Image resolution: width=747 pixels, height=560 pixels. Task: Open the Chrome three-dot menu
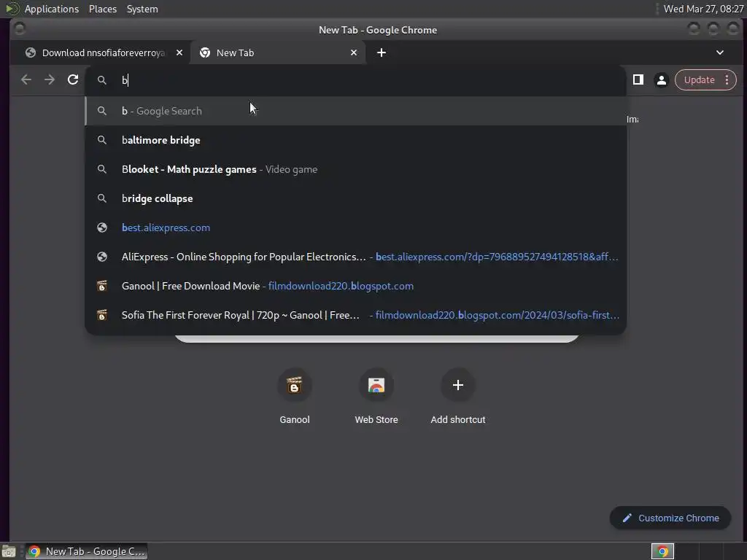click(727, 80)
